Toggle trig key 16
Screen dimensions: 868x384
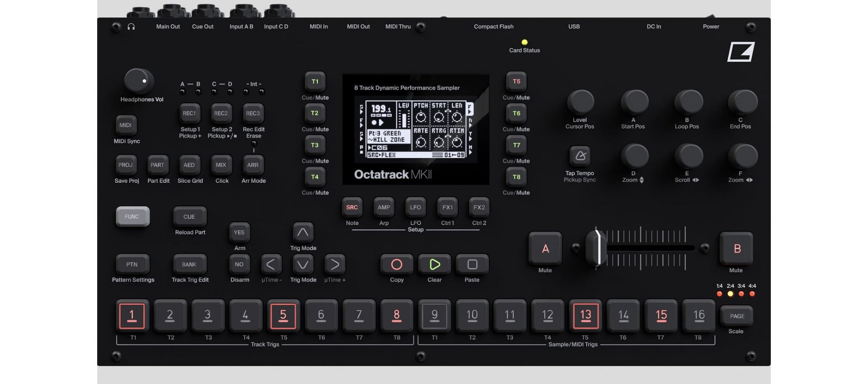[699, 315]
